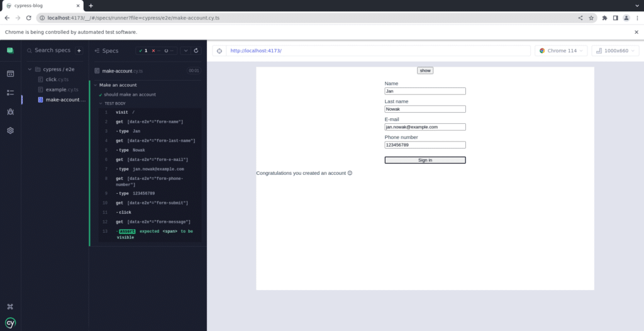Open the Runs list icon in sidebar

click(10, 93)
